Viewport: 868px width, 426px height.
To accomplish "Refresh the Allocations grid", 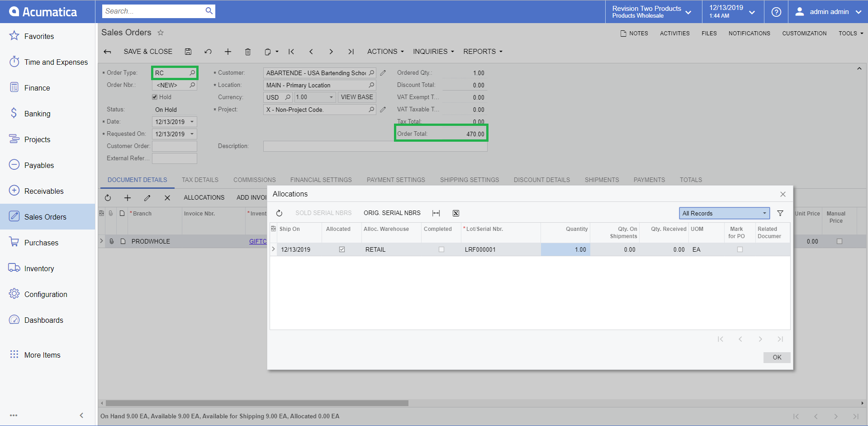I will click(x=280, y=213).
